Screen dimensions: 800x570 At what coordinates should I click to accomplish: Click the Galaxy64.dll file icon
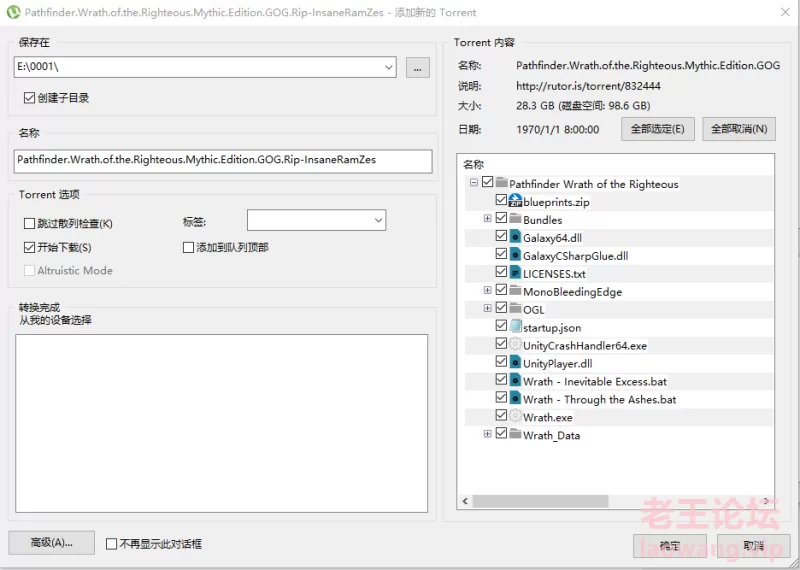[x=515, y=237]
